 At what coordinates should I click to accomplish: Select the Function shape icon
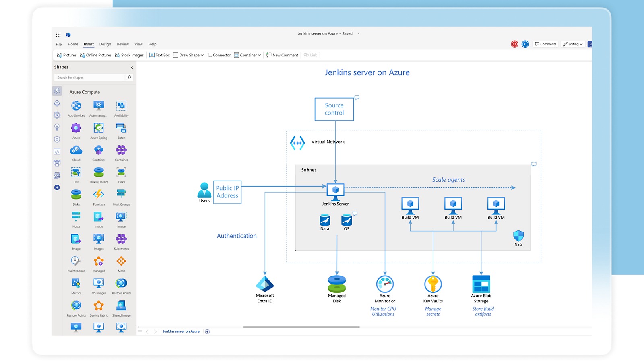(x=99, y=195)
